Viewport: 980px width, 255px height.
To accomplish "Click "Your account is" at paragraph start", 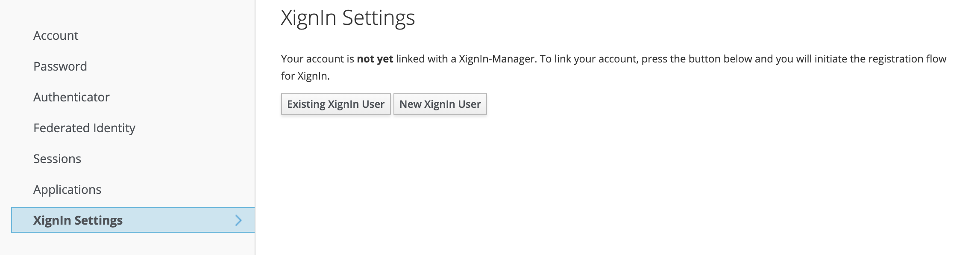I will (317, 59).
